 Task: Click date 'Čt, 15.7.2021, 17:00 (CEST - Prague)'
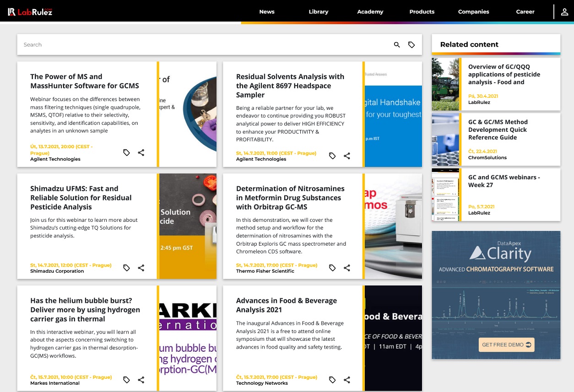276,377
